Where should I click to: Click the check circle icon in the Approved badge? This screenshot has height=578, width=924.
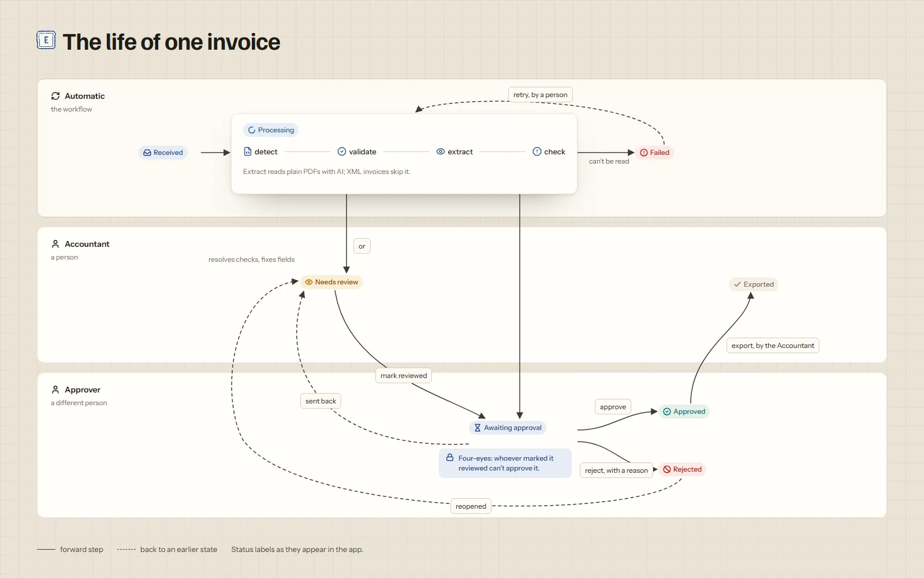[x=667, y=412]
